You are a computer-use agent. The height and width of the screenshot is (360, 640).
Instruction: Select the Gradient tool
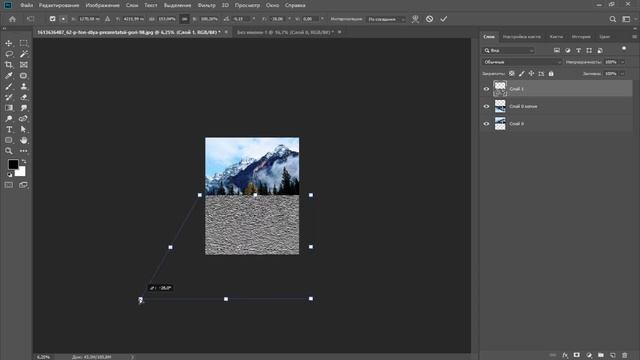tap(9, 108)
